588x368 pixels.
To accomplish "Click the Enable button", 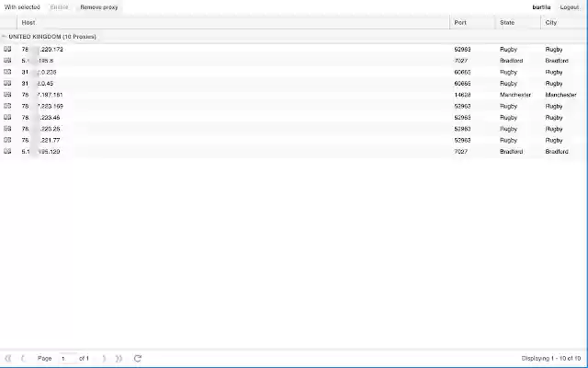I will tap(59, 7).
